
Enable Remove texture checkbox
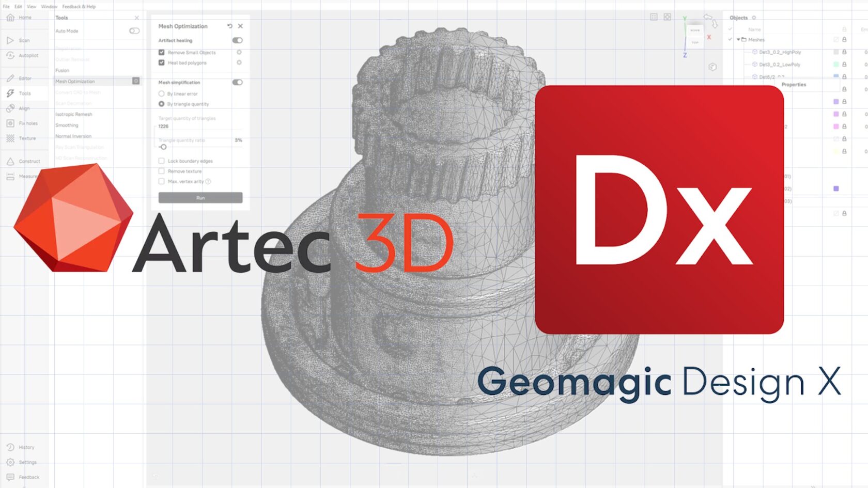coord(161,171)
